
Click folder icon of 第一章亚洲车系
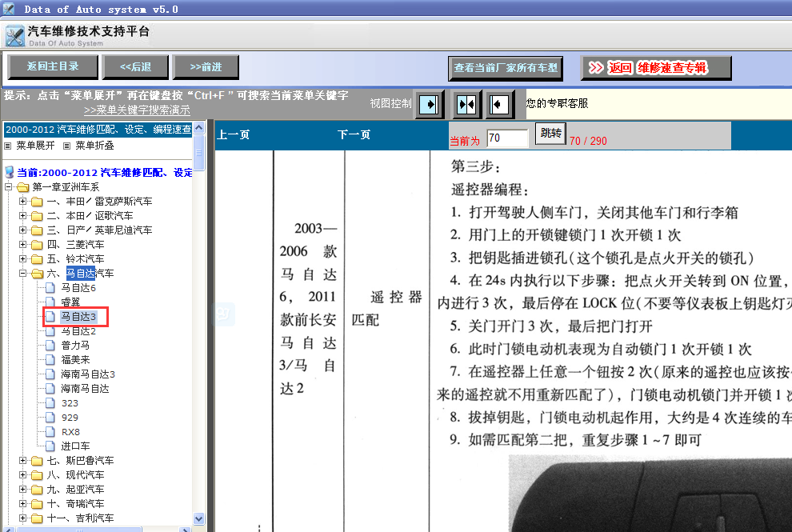[x=23, y=187]
